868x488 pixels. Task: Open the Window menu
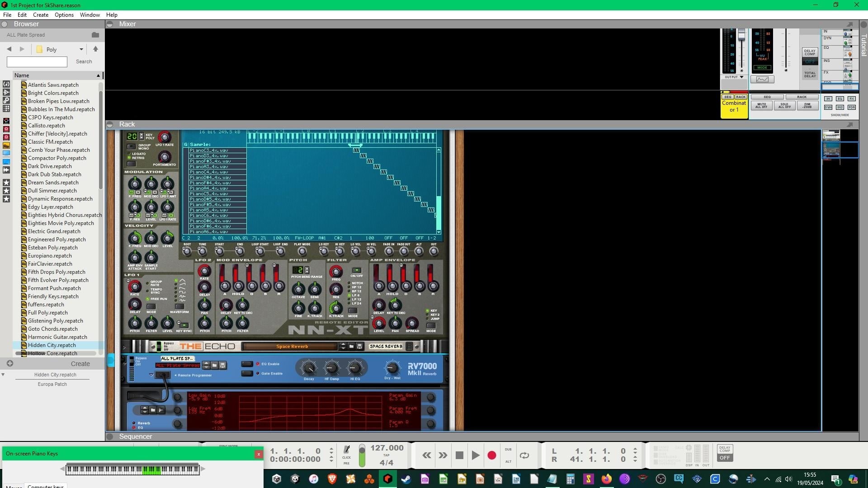90,15
